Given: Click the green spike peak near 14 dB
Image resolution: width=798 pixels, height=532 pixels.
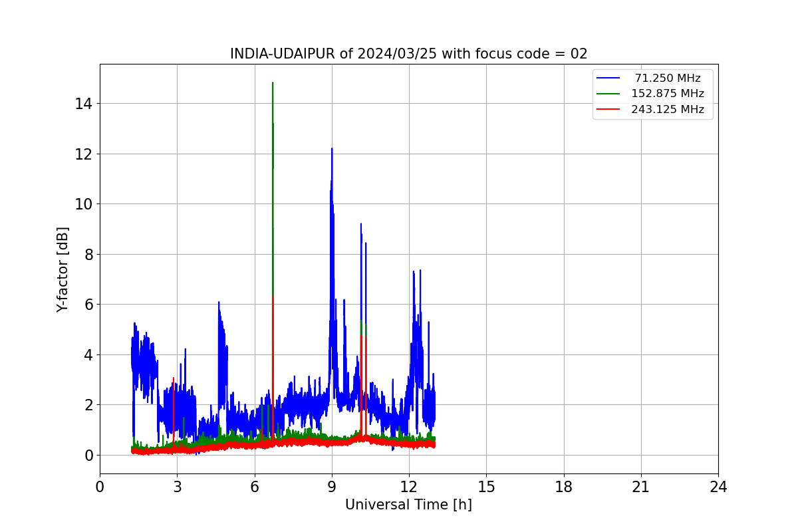Looking at the screenshot, I should (273, 84).
